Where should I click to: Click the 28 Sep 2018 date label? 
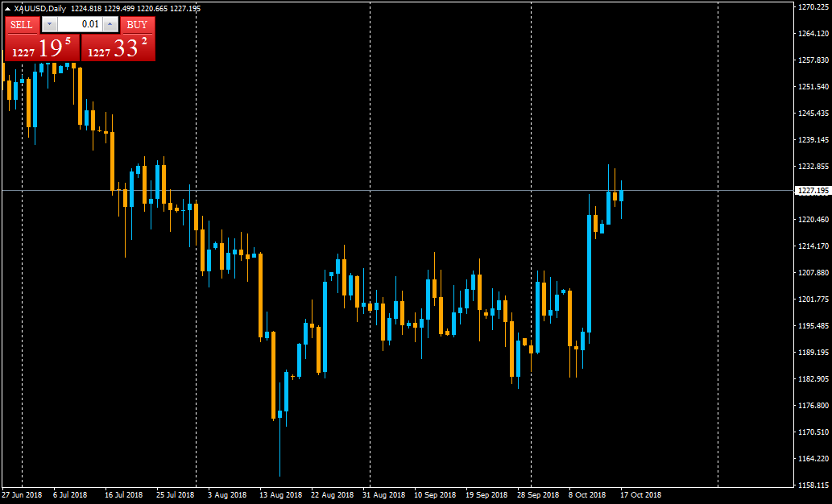pyautogui.click(x=538, y=494)
